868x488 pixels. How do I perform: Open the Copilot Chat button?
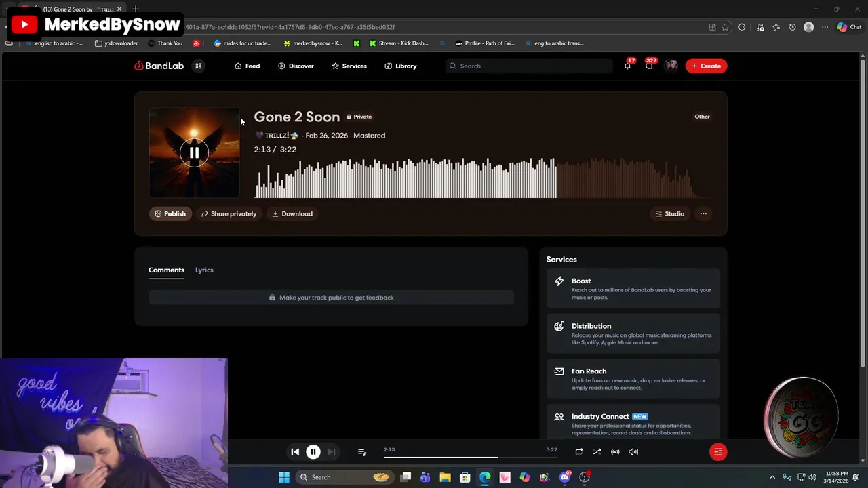(x=849, y=27)
